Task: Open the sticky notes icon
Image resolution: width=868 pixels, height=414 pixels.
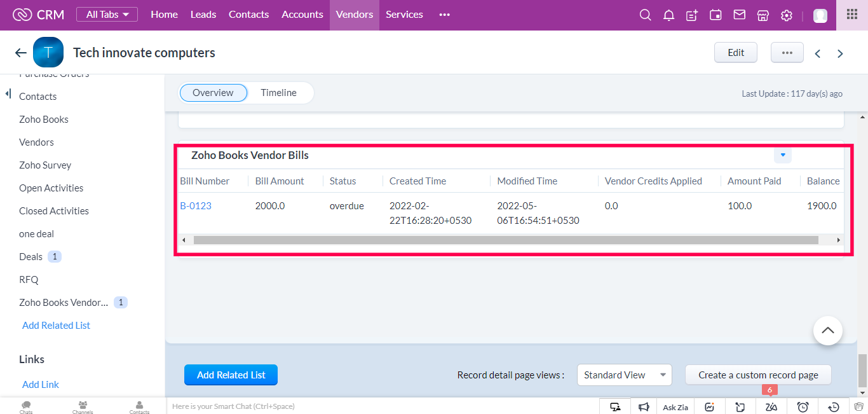Action: coord(740,407)
